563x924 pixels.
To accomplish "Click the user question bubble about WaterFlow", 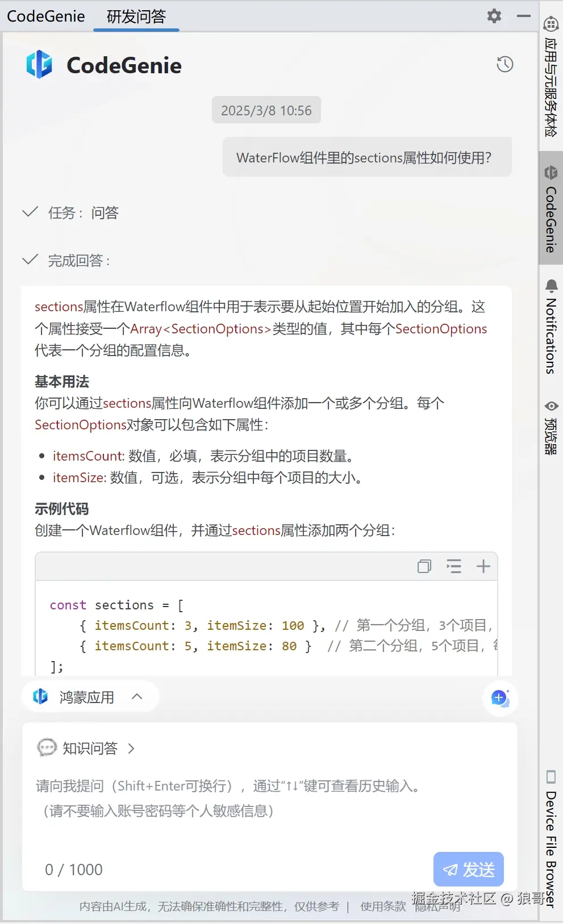I will [x=367, y=157].
